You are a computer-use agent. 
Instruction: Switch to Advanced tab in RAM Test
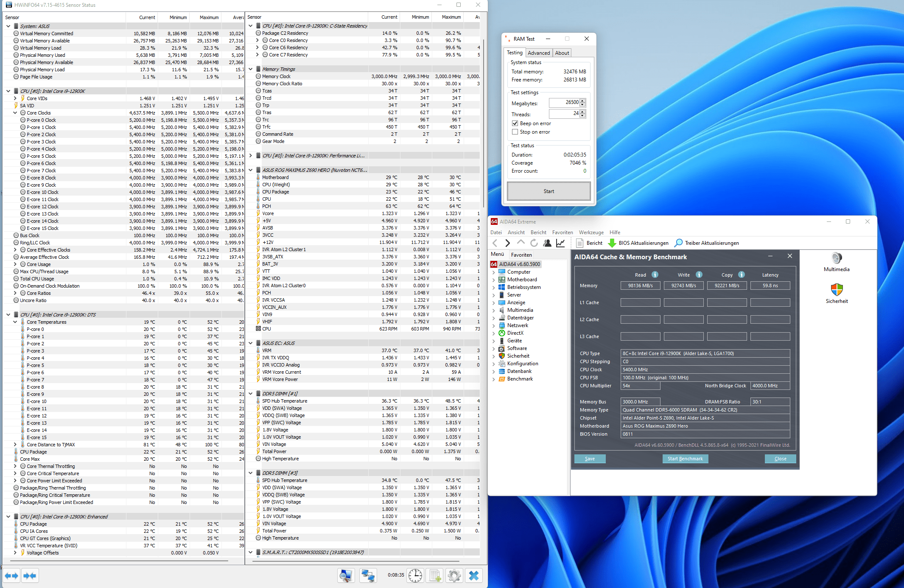click(539, 53)
